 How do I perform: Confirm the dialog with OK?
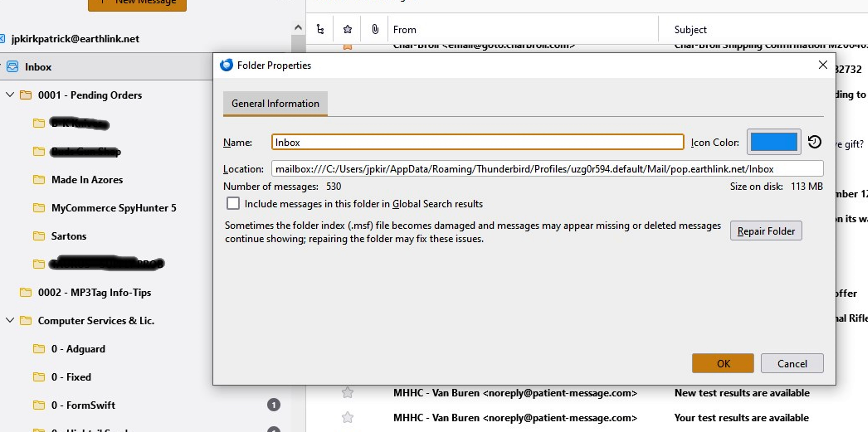(723, 363)
